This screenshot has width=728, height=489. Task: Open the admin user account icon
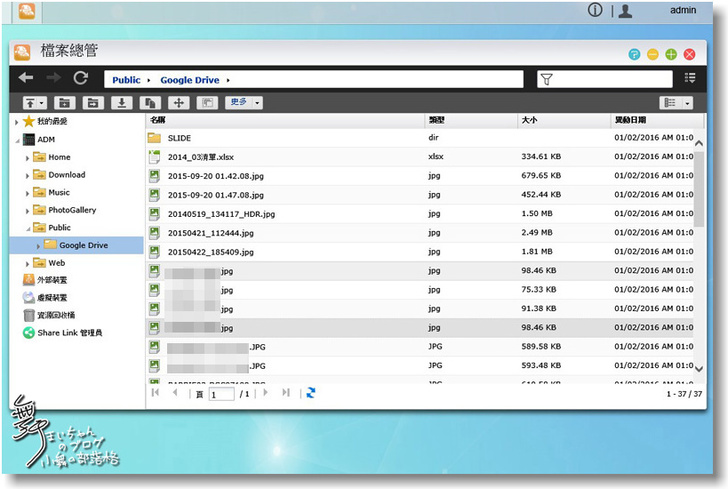point(626,11)
